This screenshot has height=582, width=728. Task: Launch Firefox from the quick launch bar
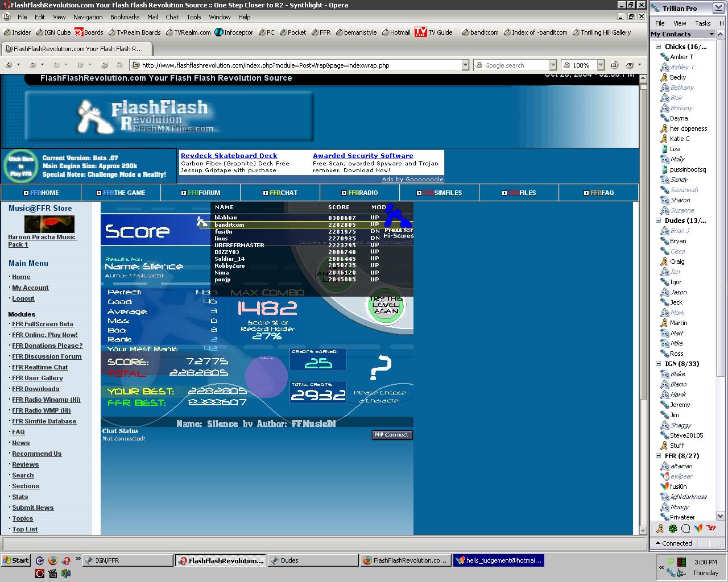[x=53, y=560]
